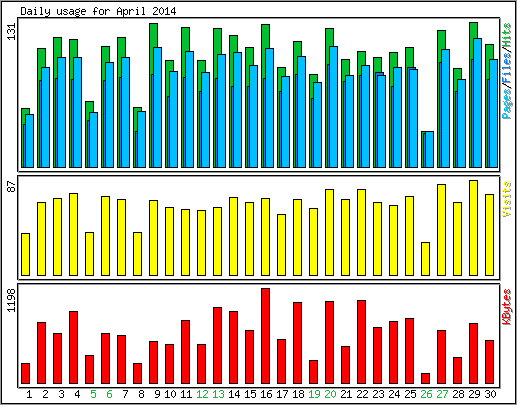Click the 'Daily usage for April 2014' title

tap(98, 11)
